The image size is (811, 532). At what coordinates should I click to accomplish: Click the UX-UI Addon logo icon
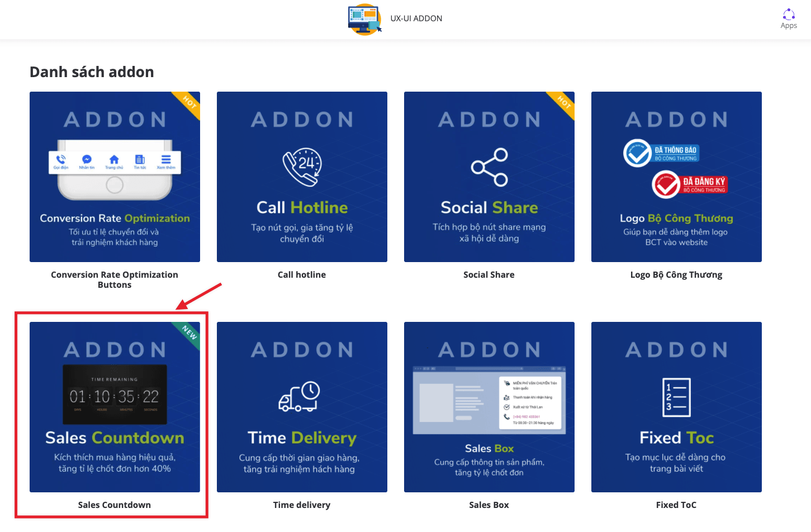click(364, 19)
